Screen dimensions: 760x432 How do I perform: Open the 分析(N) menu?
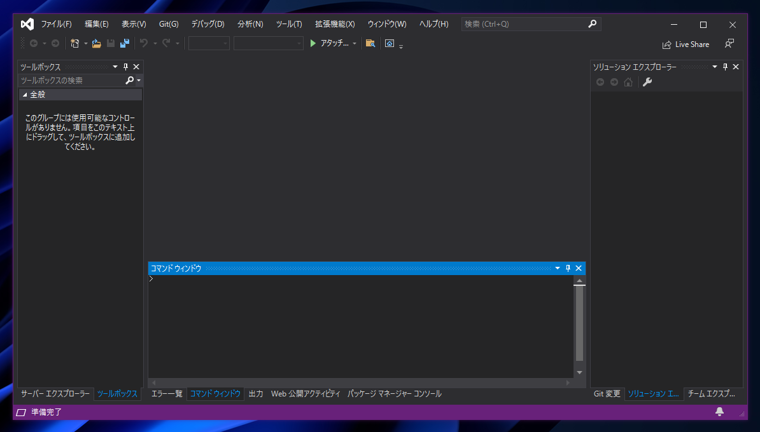[250, 24]
